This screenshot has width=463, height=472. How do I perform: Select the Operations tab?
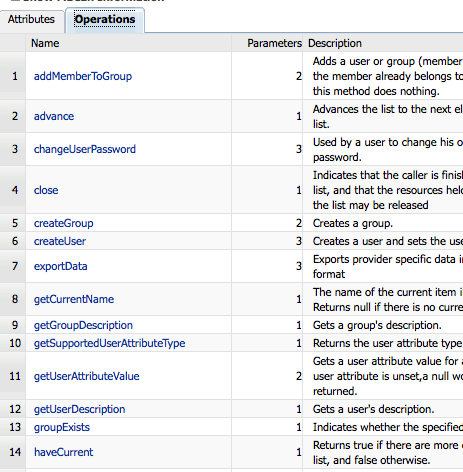tap(105, 20)
